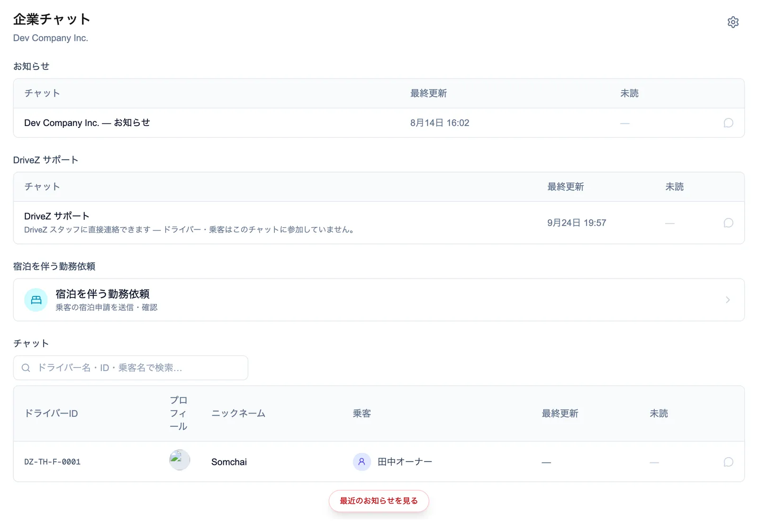Open the DriveZ サポート chat row title
Screen dimensions: 758x532
pyautogui.click(x=57, y=216)
